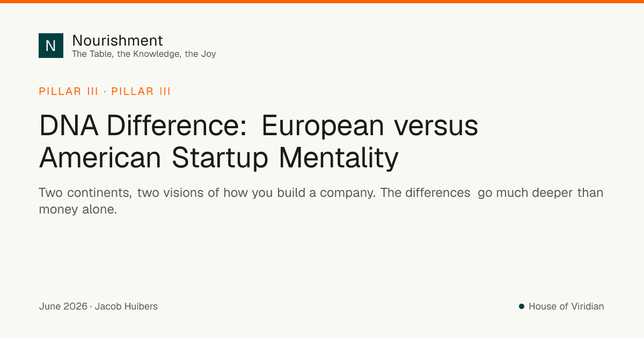
Task: Click the green dot beside House of Viridian
Action: 521,306
